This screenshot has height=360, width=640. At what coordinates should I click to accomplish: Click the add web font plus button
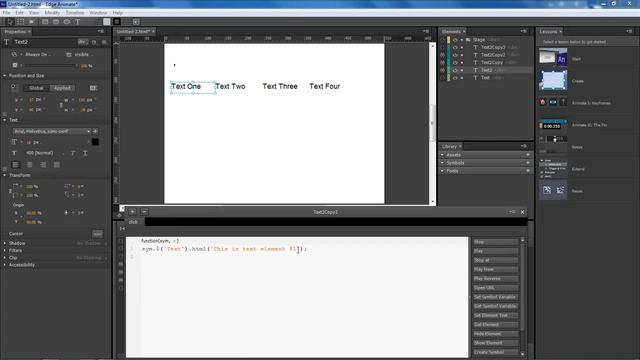tap(95, 131)
